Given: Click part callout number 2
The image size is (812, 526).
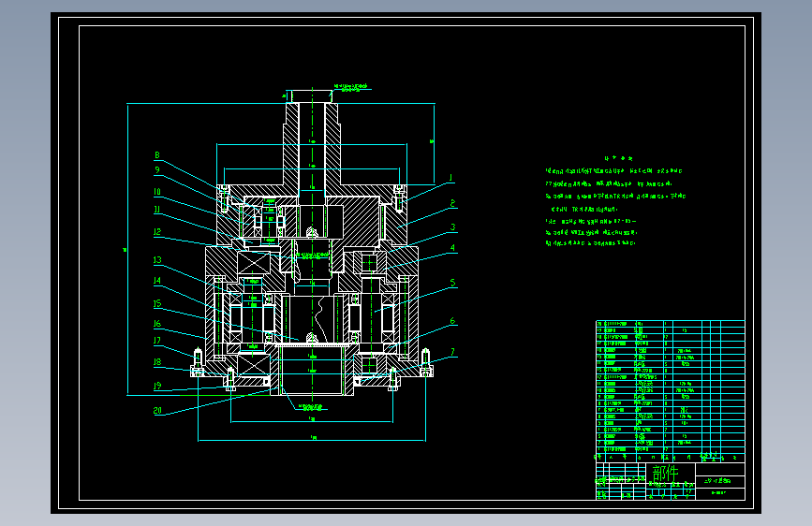Looking at the screenshot, I should 452,203.
